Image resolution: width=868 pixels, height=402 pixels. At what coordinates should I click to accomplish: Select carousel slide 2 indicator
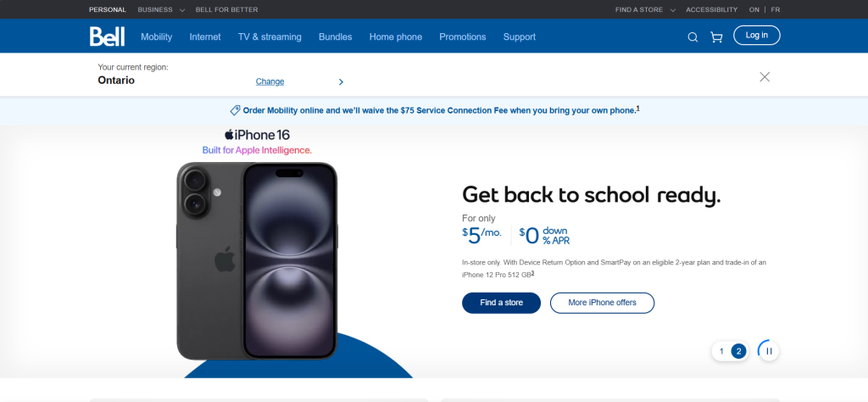coord(738,351)
